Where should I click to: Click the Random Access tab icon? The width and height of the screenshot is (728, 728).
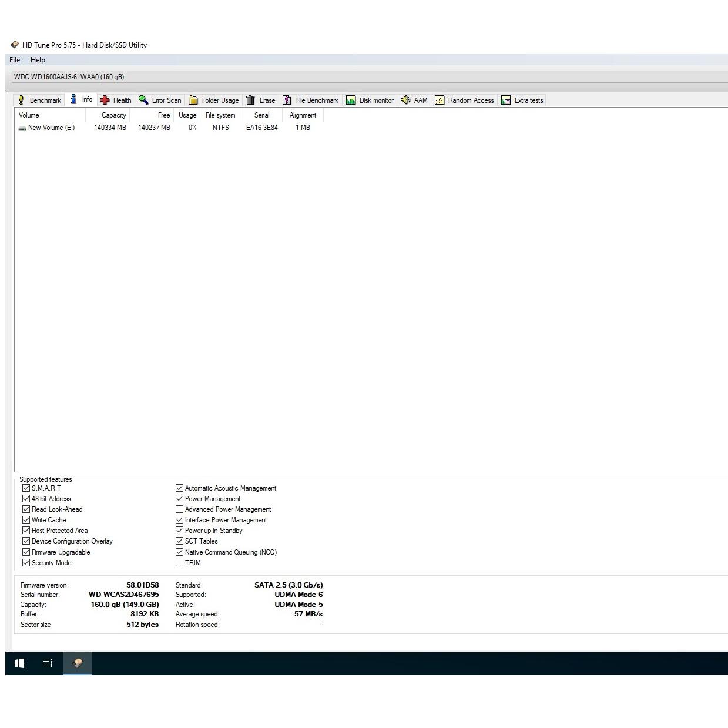tap(440, 100)
